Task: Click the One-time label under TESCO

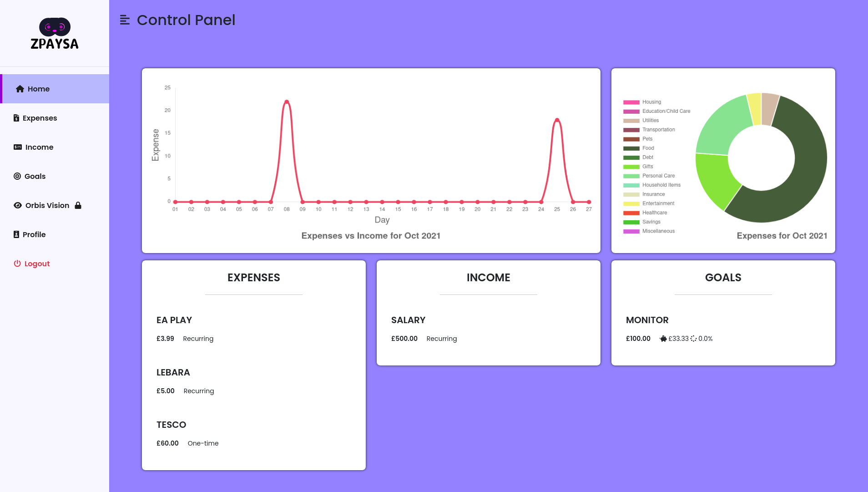Action: click(x=203, y=443)
